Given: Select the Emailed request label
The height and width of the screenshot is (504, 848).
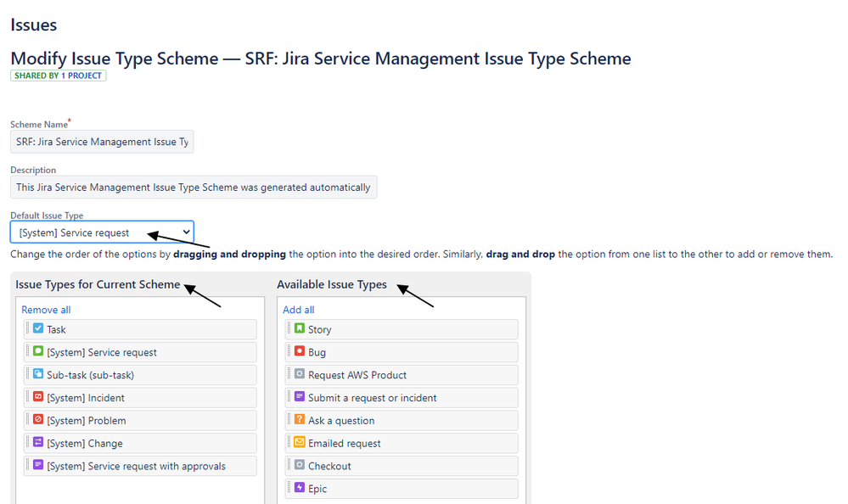Looking at the screenshot, I should pos(345,444).
